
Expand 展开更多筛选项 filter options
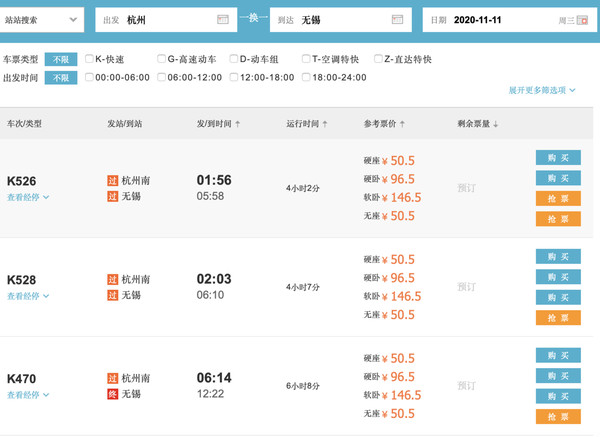pyautogui.click(x=542, y=90)
